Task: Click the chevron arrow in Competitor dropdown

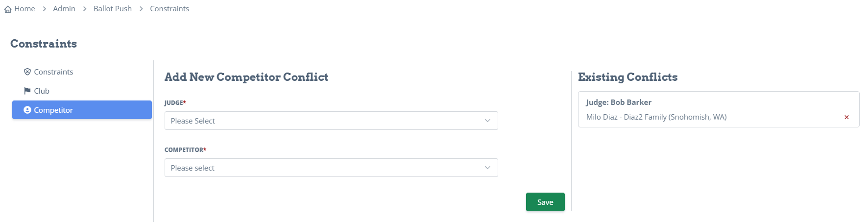Action: [487, 168]
